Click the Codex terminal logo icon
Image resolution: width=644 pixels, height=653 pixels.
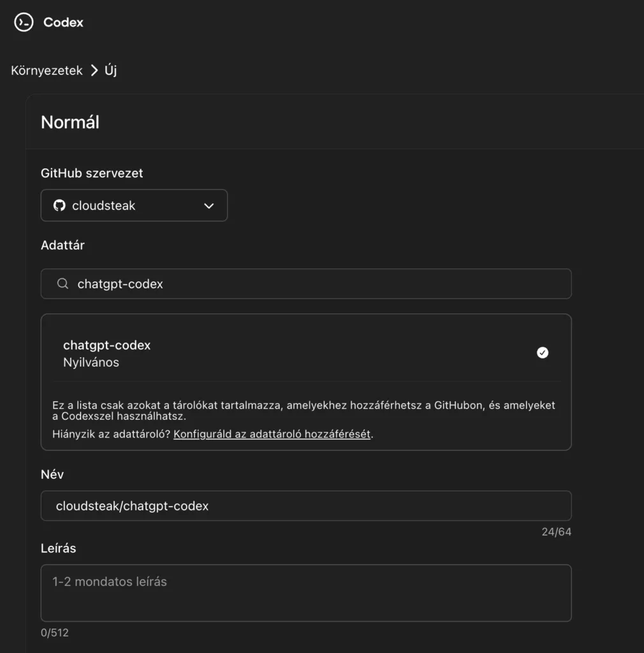(24, 22)
